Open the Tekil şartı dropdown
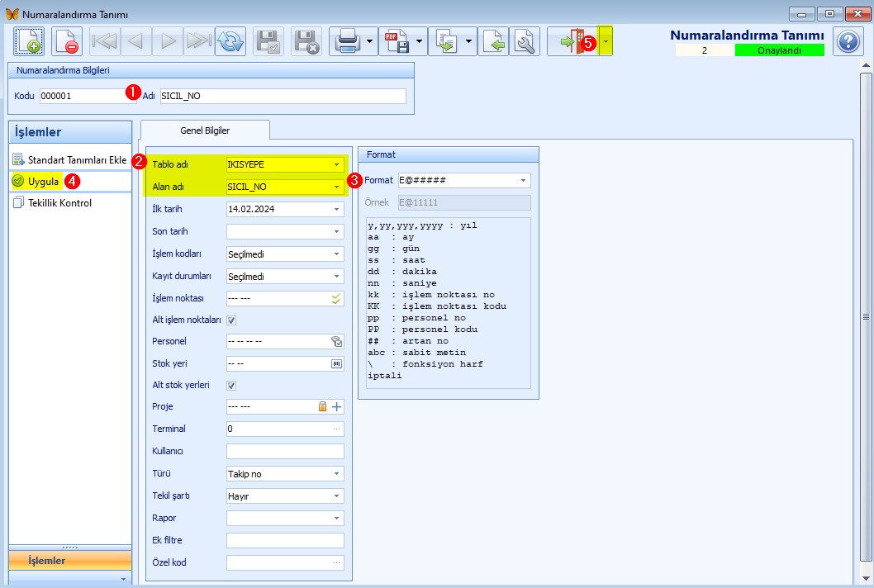The width and height of the screenshot is (874, 588). [336, 496]
